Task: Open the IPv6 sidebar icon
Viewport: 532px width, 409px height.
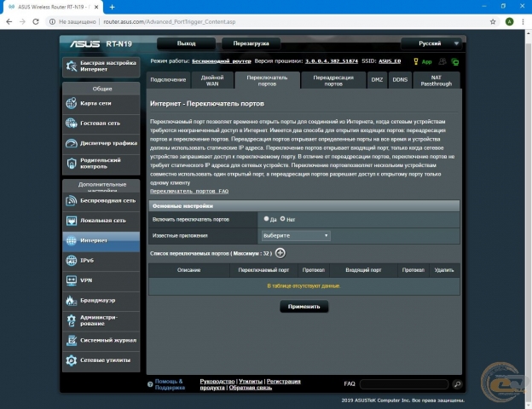Action: [x=72, y=261]
